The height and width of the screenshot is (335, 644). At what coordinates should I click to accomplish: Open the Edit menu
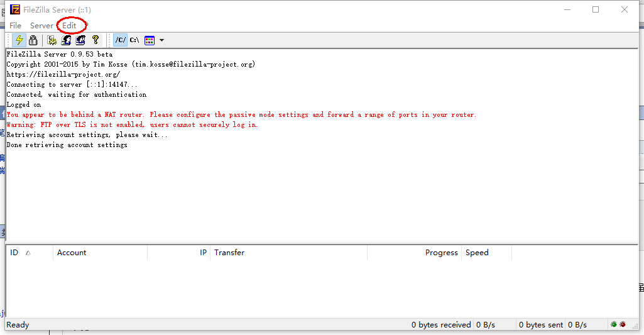[x=69, y=26]
